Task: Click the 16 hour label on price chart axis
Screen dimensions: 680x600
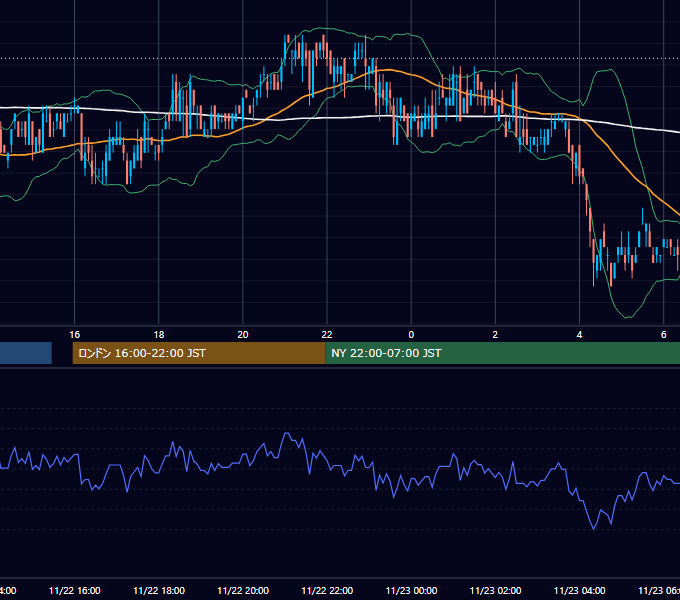Action: pos(75,334)
